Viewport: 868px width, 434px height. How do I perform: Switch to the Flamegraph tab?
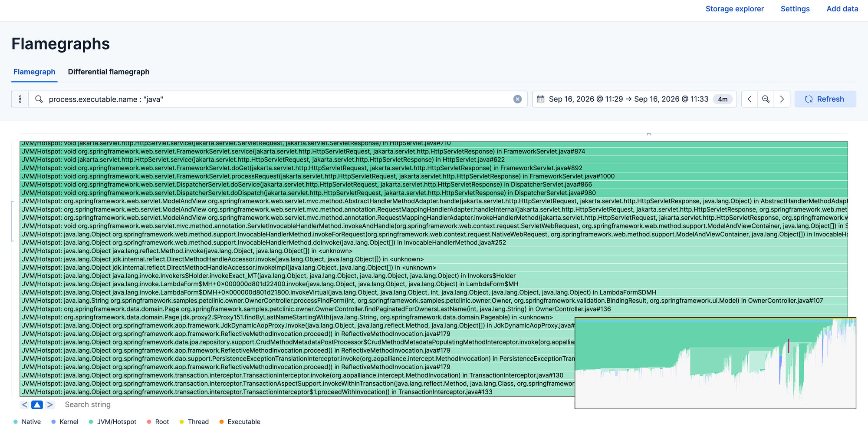point(34,72)
